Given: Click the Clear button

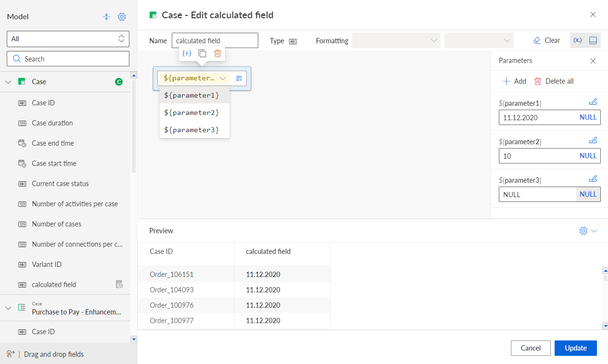Looking at the screenshot, I should (x=547, y=40).
